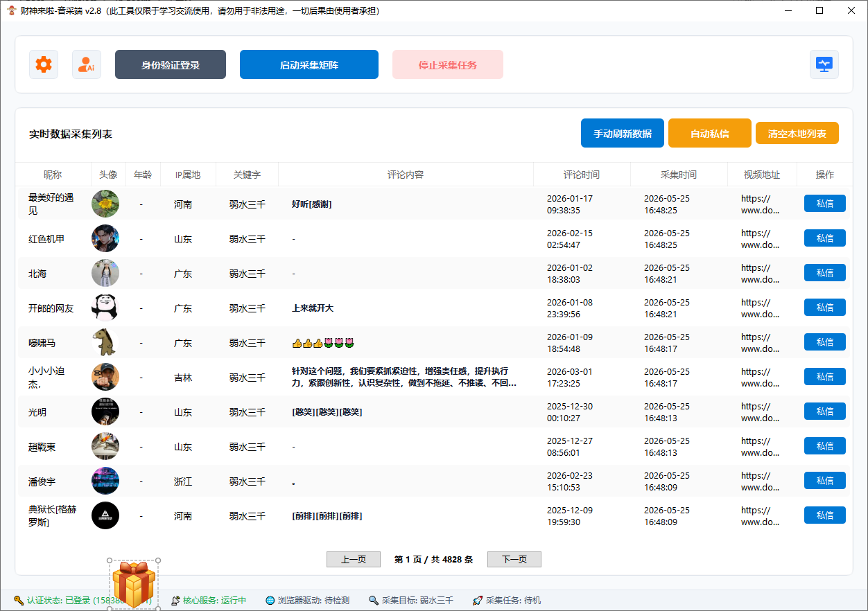
Task: Click the 关键字 column header
Action: [247, 175]
